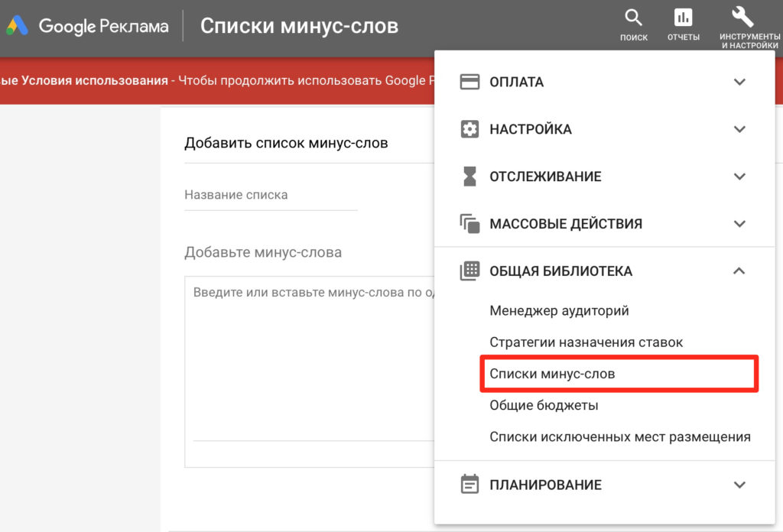The image size is (783, 532).
Task: Expand the ОПЛАТА section chevron
Action: point(739,82)
